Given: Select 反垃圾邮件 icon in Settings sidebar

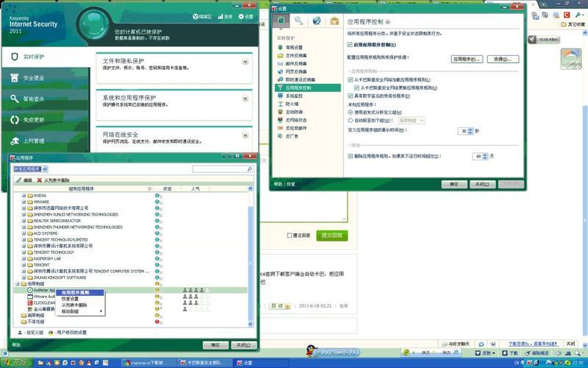Looking at the screenshot, I should [x=280, y=128].
